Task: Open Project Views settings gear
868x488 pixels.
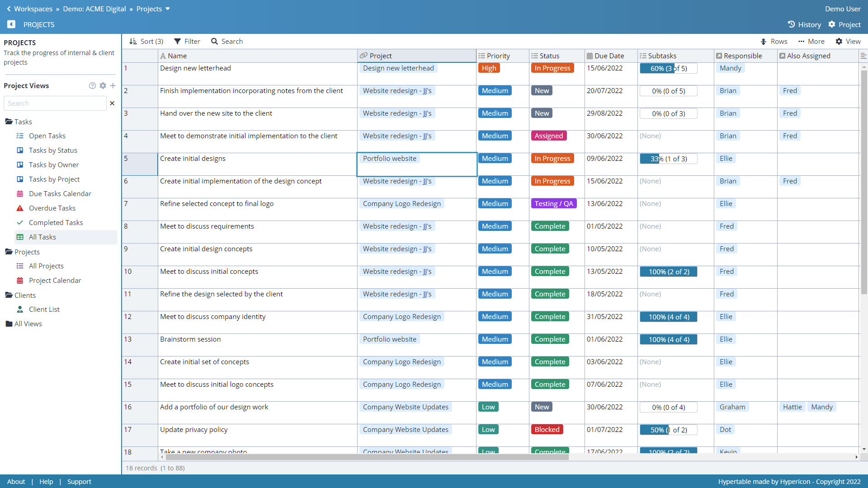Action: tap(103, 86)
